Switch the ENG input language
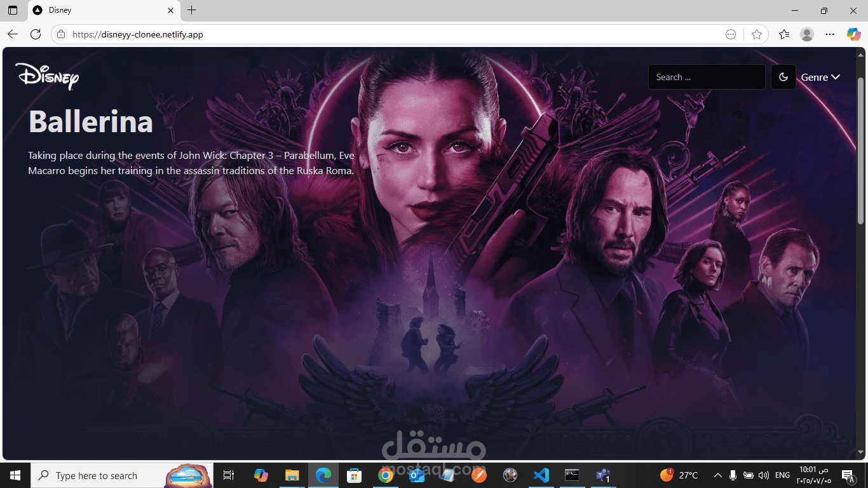This screenshot has width=868, height=488. [x=783, y=475]
